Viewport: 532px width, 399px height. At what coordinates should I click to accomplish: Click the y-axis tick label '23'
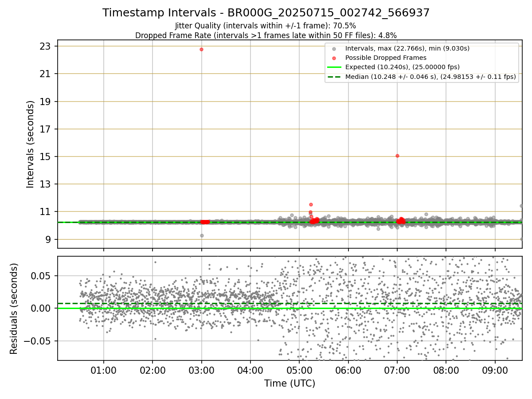(x=46, y=46)
